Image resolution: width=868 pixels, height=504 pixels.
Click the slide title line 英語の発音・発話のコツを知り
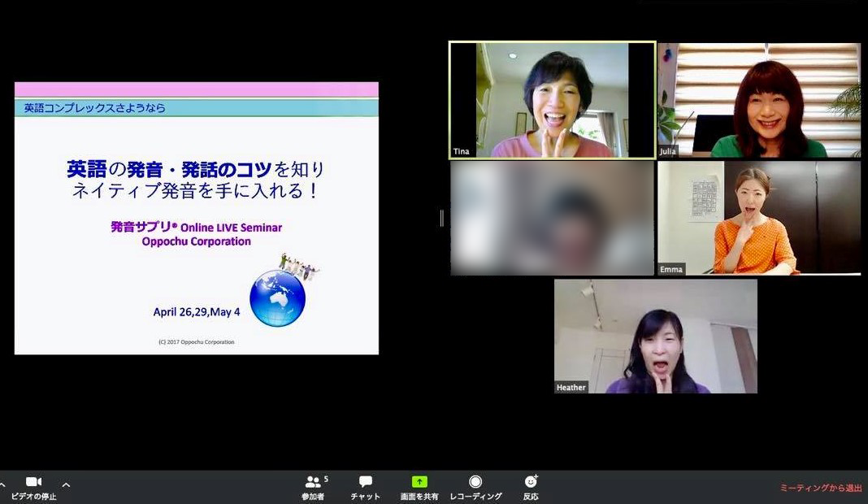click(195, 169)
